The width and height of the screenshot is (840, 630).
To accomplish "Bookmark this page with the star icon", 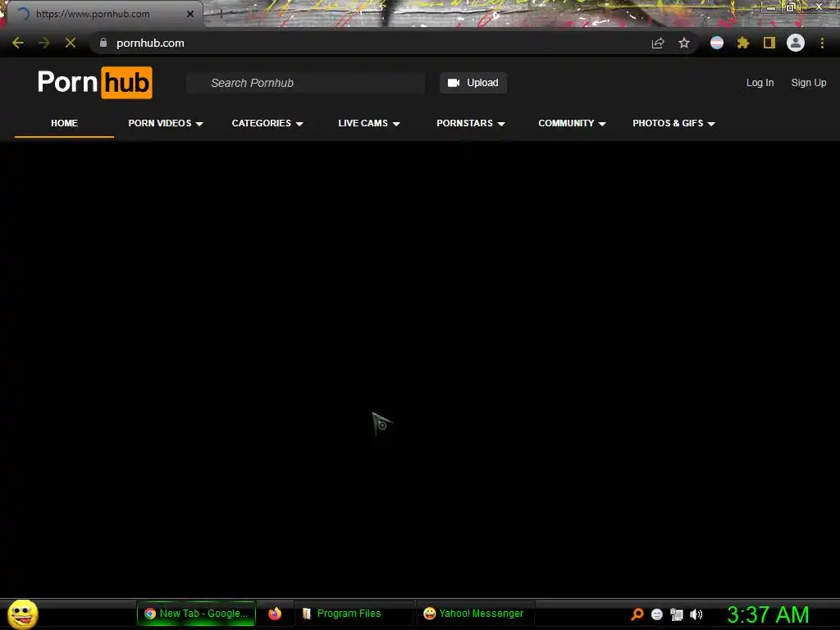I will click(x=684, y=43).
